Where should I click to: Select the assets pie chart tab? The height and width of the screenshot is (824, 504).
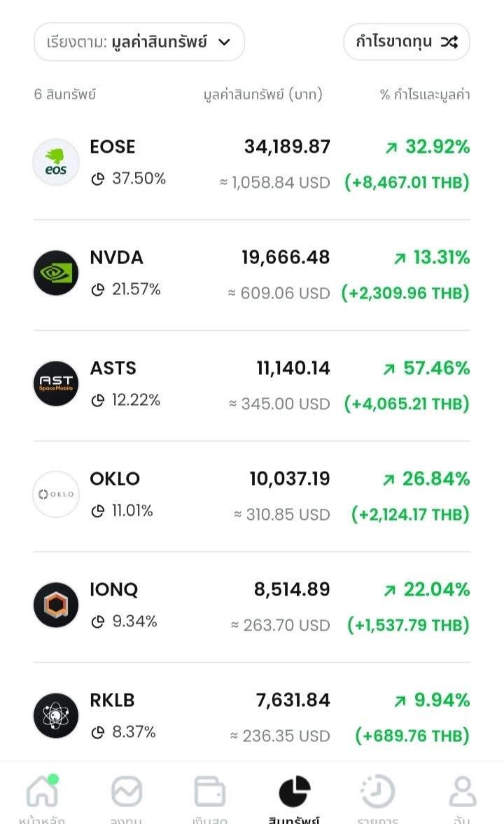coord(294,792)
